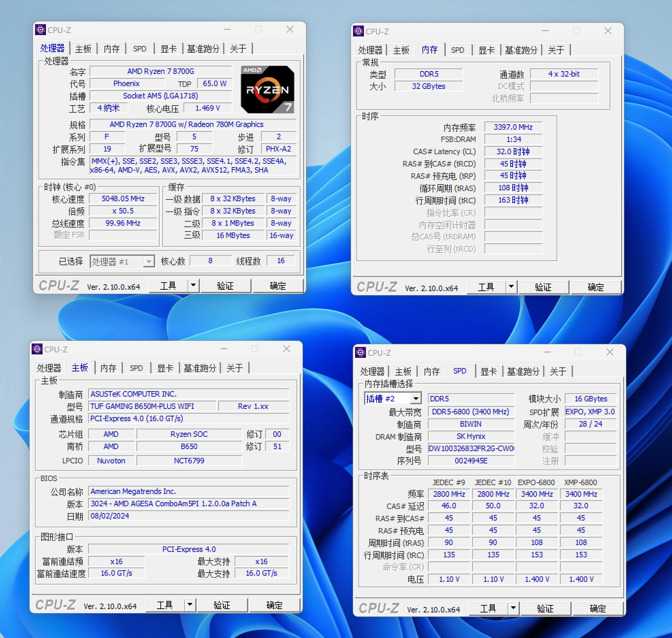672x638 pixels.
Task: Click the 验证 validate button in SPD window
Action: coord(545,609)
